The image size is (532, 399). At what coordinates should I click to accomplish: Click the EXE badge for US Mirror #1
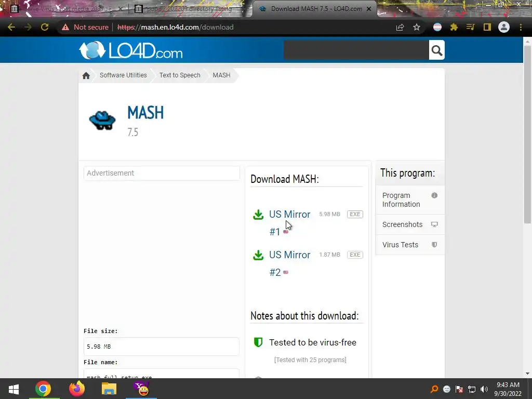355,215
